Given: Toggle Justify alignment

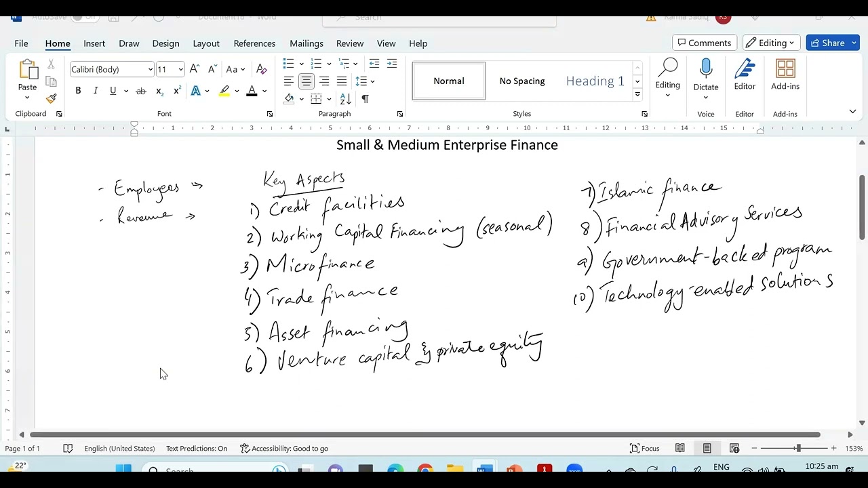Looking at the screenshot, I should pyautogui.click(x=342, y=81).
